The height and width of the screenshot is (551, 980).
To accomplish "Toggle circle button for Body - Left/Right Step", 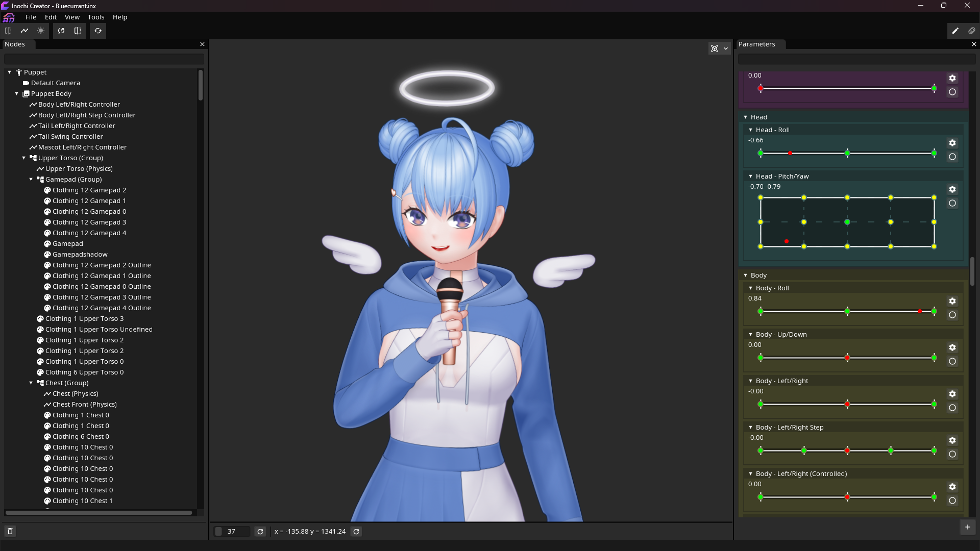I will (952, 454).
